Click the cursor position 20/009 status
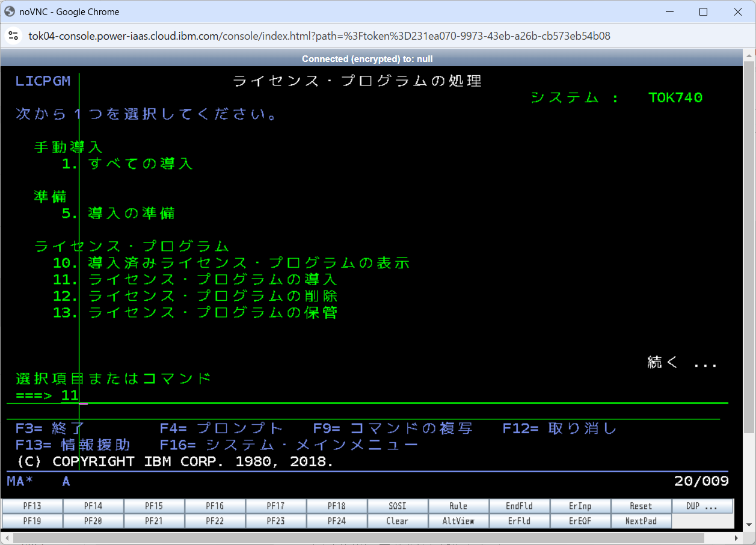Image resolution: width=756 pixels, height=545 pixels. [x=701, y=481]
